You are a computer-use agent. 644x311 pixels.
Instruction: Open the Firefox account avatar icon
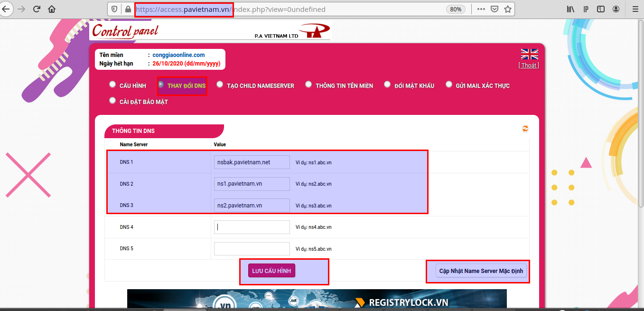pyautogui.click(x=616, y=9)
